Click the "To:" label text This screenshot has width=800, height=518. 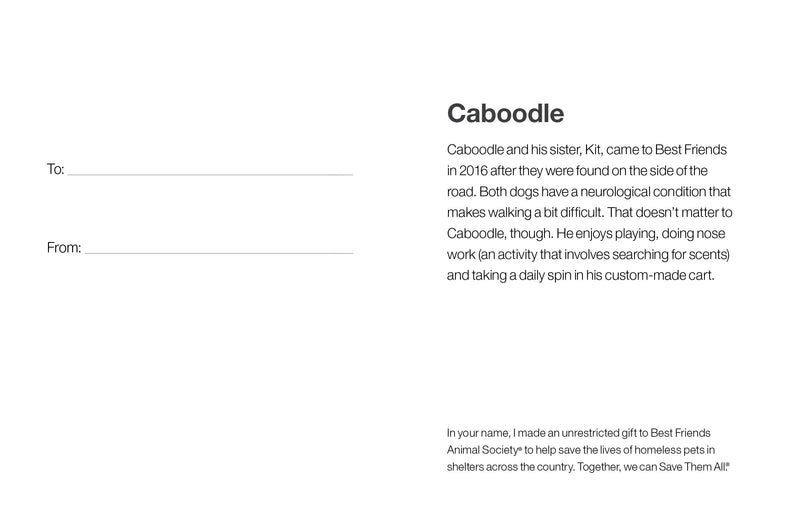pyautogui.click(x=56, y=169)
